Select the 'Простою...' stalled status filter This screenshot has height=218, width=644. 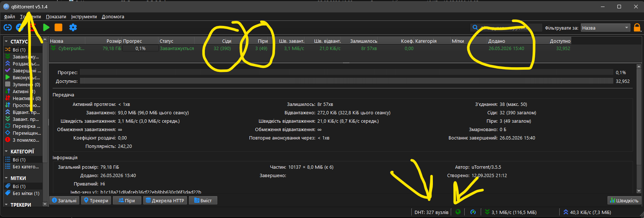(x=23, y=105)
